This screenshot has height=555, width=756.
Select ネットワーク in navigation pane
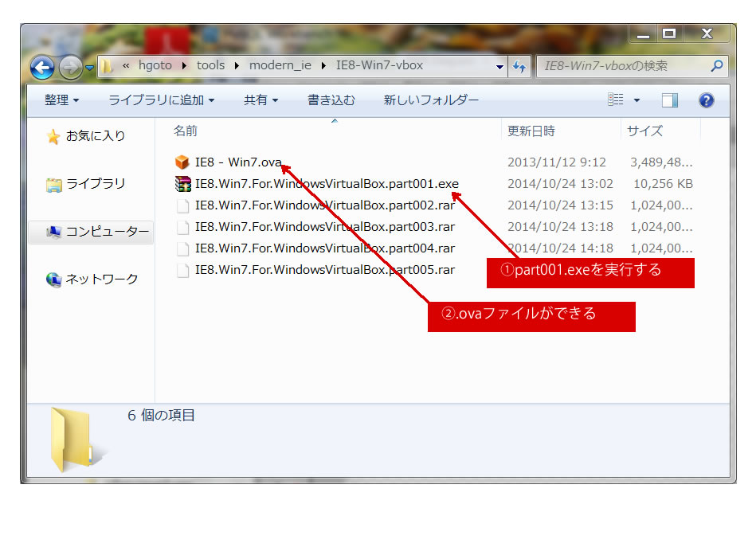point(102,279)
